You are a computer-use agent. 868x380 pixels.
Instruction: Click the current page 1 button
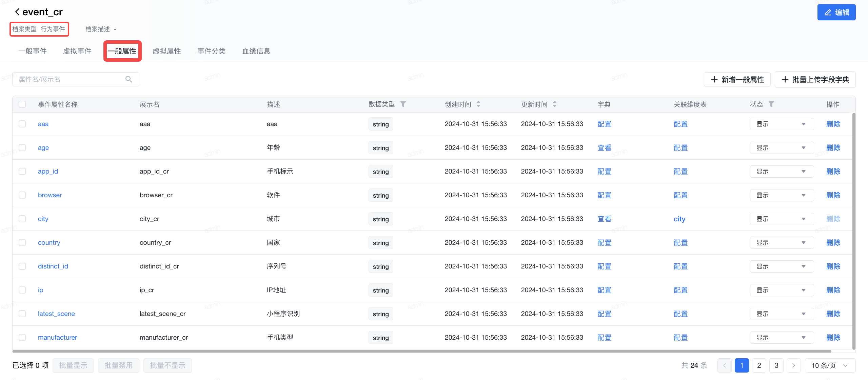point(742,365)
